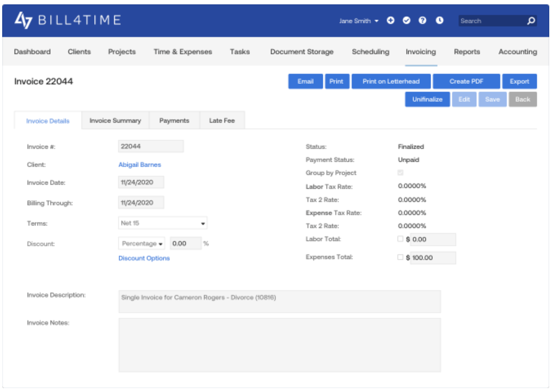
Task: Go to Dashboard in navigation
Action: 32,52
